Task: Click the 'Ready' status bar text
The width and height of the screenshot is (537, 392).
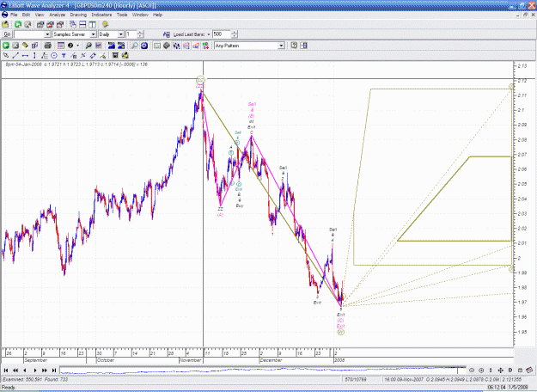Action: tap(9, 388)
